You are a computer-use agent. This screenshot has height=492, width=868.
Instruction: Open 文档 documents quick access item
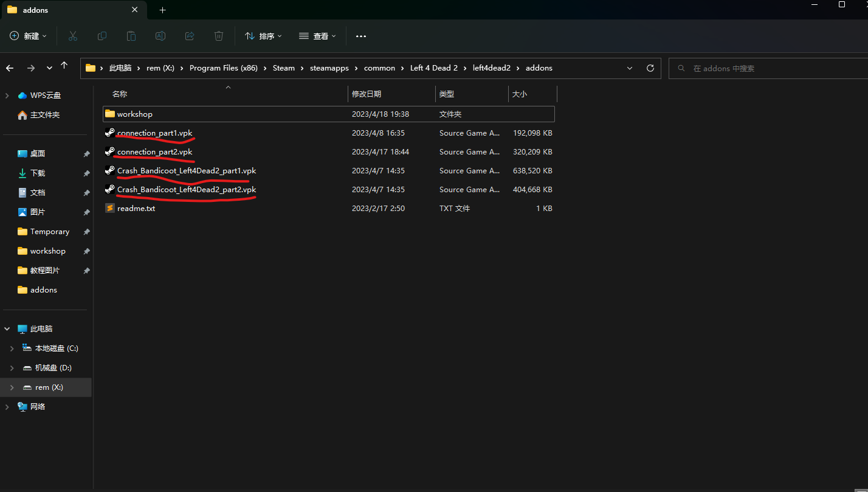click(x=38, y=192)
